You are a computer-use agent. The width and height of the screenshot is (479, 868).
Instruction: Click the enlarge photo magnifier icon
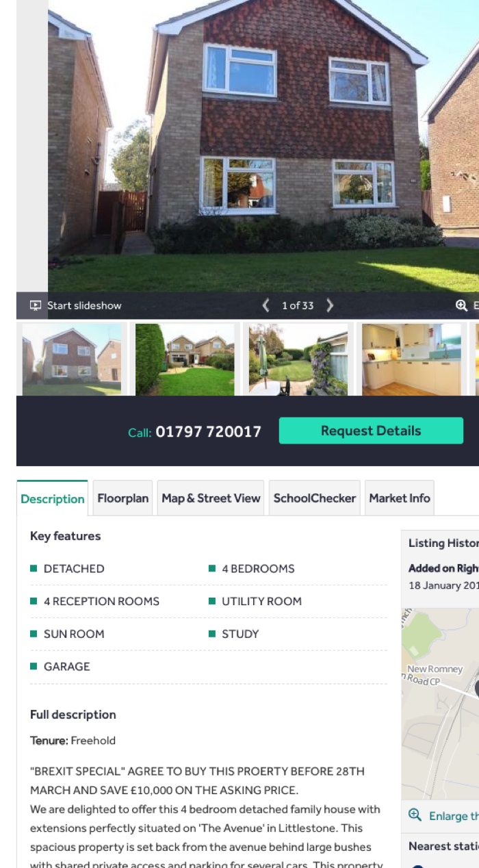pyautogui.click(x=462, y=305)
